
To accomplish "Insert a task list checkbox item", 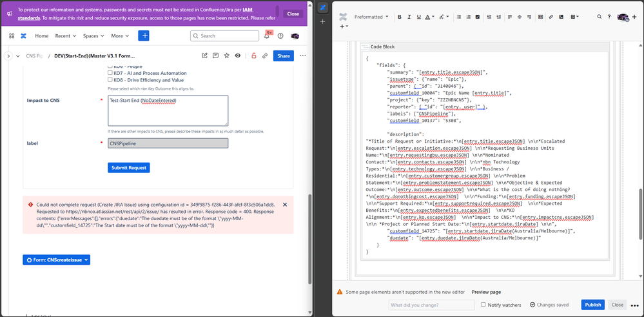I will click(477, 17).
